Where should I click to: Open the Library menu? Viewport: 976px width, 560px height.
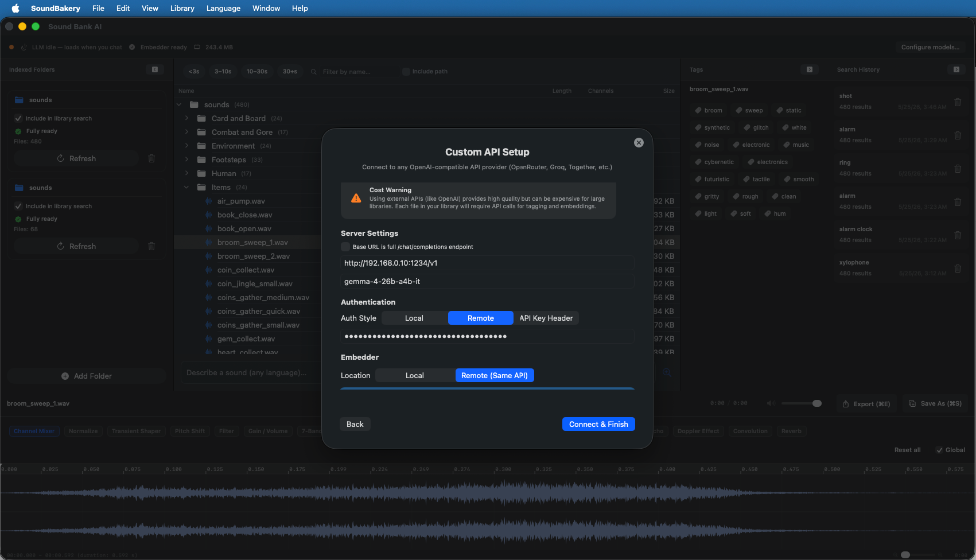click(182, 8)
